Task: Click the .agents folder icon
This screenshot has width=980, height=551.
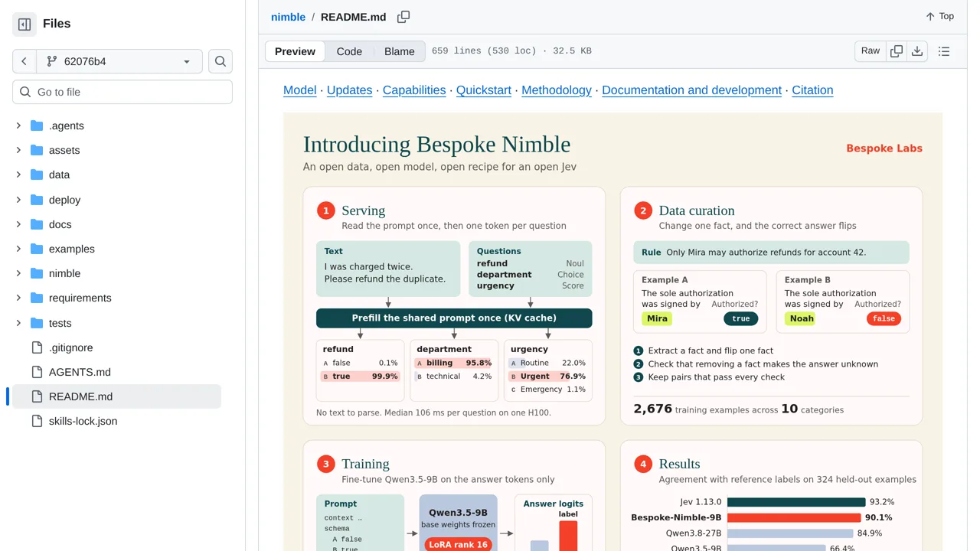Action: (37, 126)
